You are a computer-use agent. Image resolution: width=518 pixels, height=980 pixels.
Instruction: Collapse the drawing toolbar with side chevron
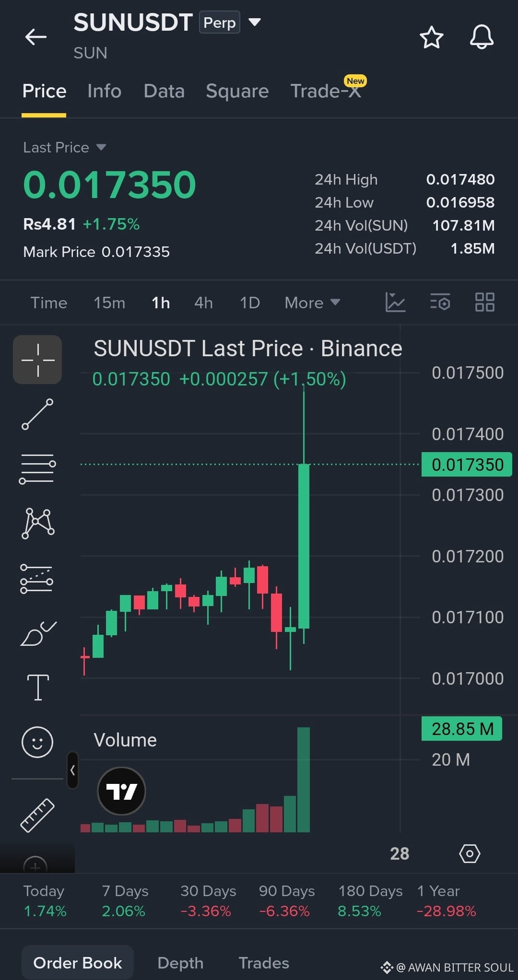[72, 770]
